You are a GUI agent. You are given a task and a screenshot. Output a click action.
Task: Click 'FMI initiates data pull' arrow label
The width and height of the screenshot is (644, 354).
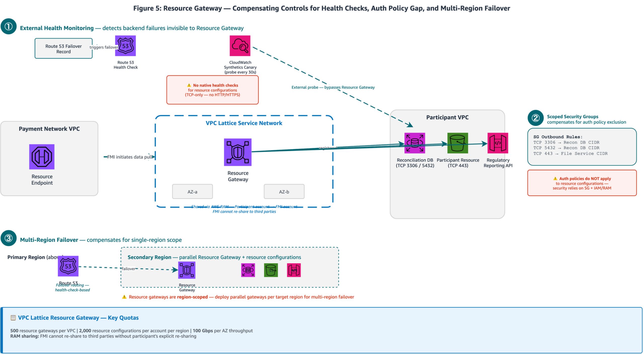coord(130,157)
